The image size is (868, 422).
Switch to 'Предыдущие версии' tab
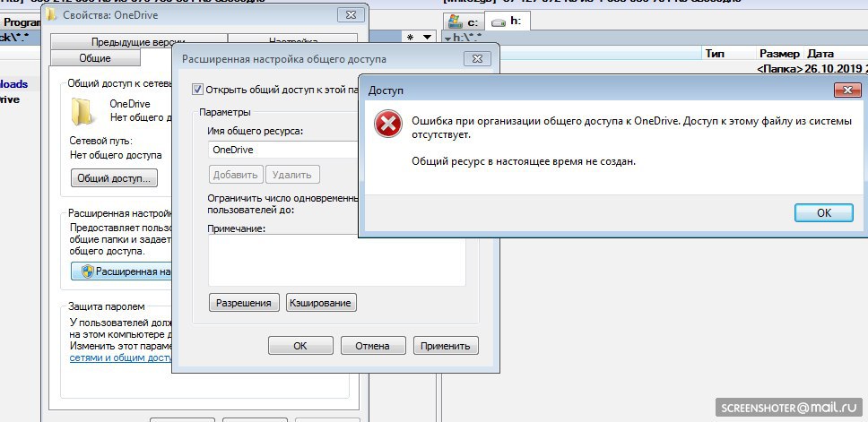tap(138, 42)
